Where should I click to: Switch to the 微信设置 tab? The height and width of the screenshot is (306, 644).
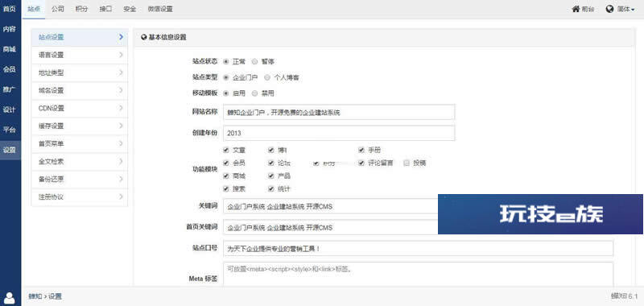160,9
